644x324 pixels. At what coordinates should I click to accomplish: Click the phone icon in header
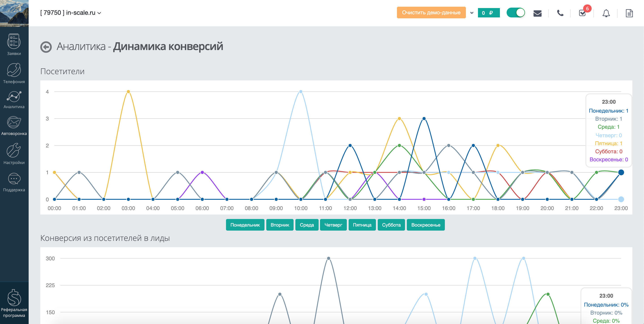click(x=560, y=13)
